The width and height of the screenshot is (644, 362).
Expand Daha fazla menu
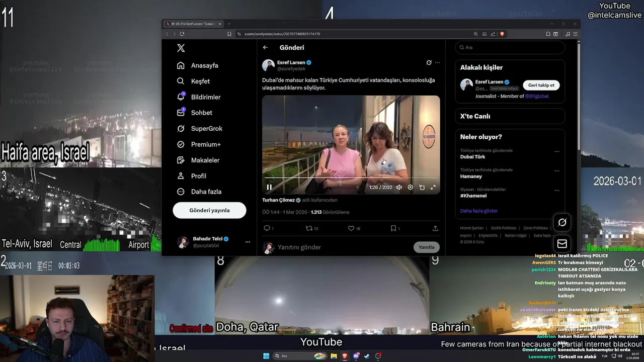coord(199,192)
